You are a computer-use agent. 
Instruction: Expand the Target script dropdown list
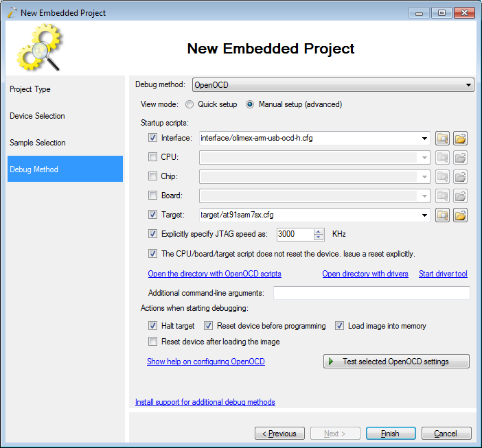426,215
